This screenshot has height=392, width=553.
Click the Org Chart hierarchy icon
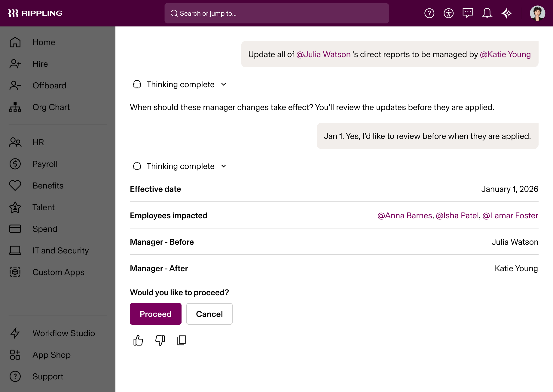pyautogui.click(x=15, y=107)
